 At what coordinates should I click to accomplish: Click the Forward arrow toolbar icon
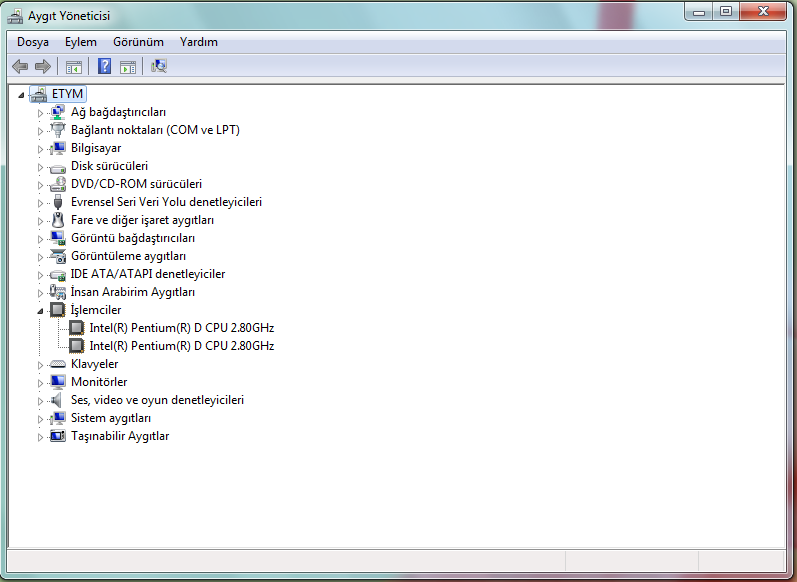pos(43,66)
